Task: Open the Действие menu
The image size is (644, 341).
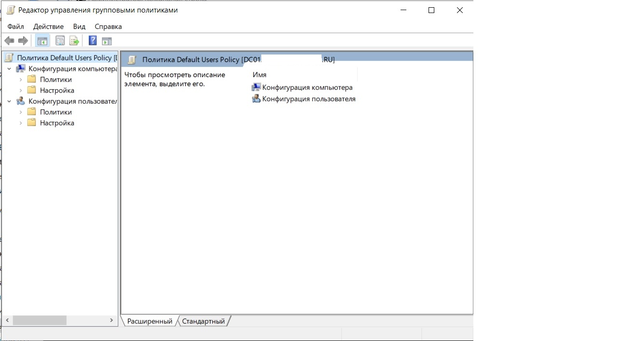Action: coord(48,27)
